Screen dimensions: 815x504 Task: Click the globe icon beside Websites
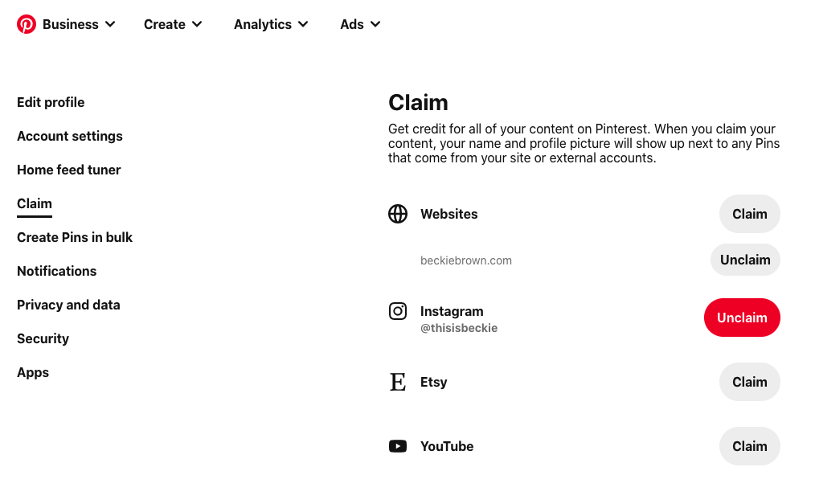click(x=398, y=214)
